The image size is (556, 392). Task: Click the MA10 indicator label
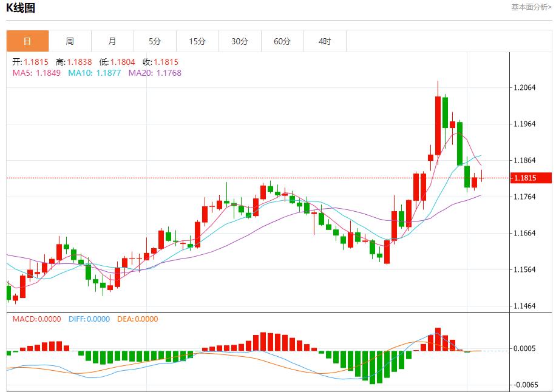[x=94, y=73]
